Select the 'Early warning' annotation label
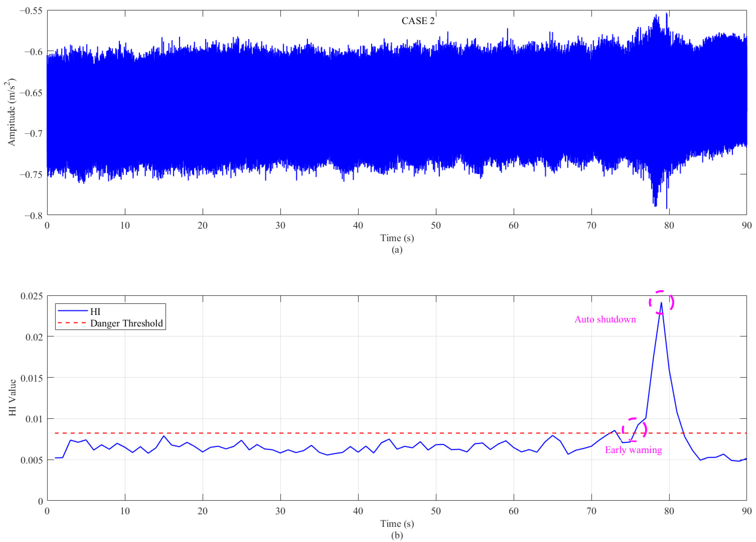Screen dimensions: 756x542 coord(633,450)
